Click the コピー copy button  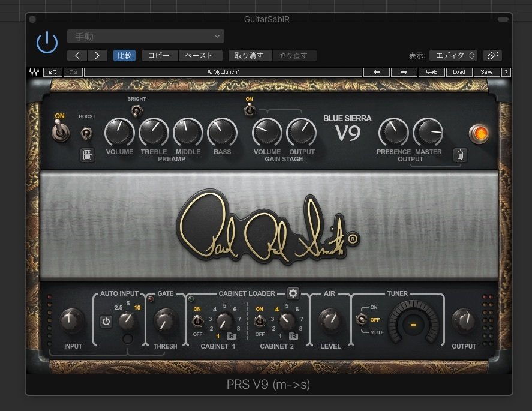coord(160,55)
